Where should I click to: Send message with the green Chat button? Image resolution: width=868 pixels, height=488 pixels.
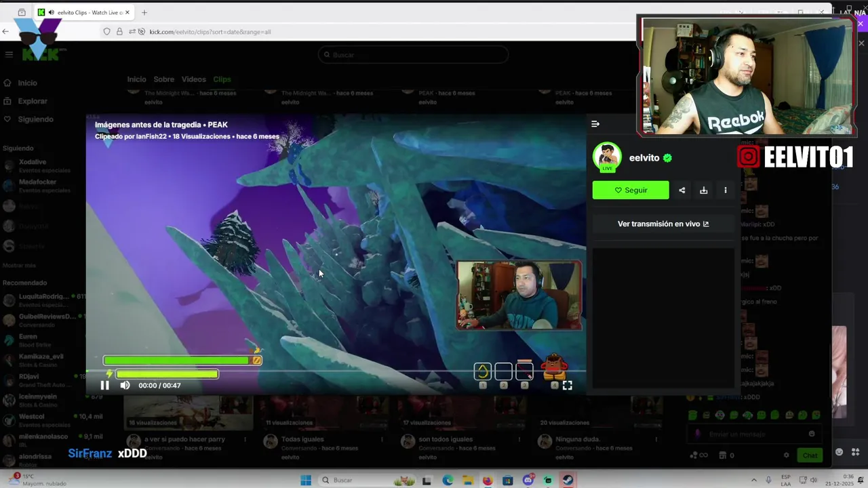coord(810,455)
